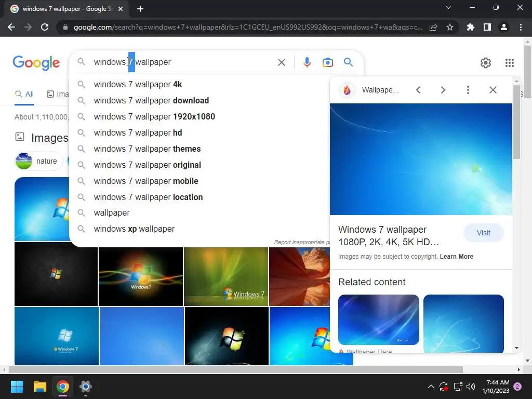
Task: Open the share page icon in address bar
Action: pos(433,27)
